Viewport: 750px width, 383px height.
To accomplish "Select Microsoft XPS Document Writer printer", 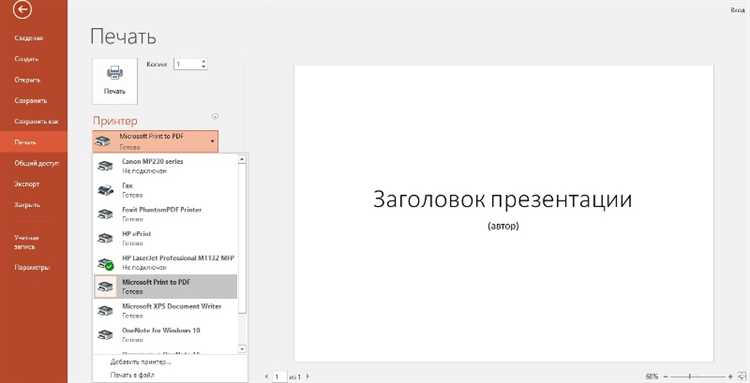I will [x=165, y=311].
